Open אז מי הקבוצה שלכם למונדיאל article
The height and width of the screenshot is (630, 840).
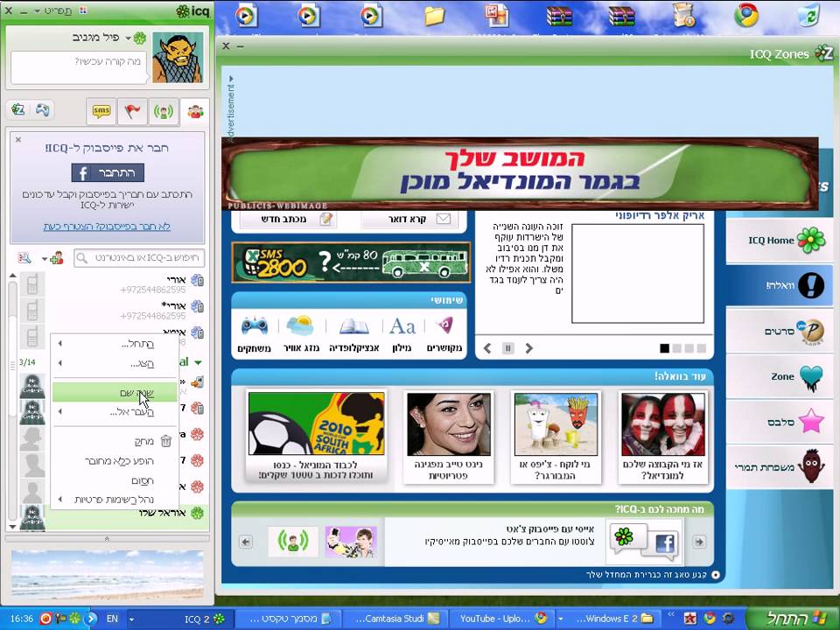coord(662,437)
